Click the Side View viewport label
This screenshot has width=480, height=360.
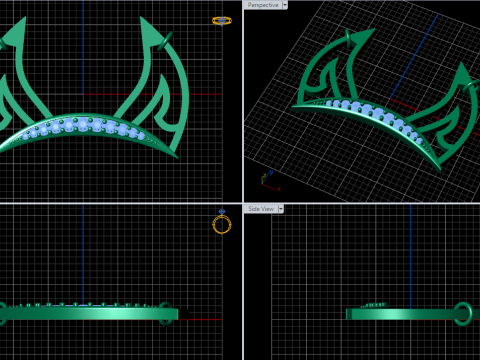261,209
